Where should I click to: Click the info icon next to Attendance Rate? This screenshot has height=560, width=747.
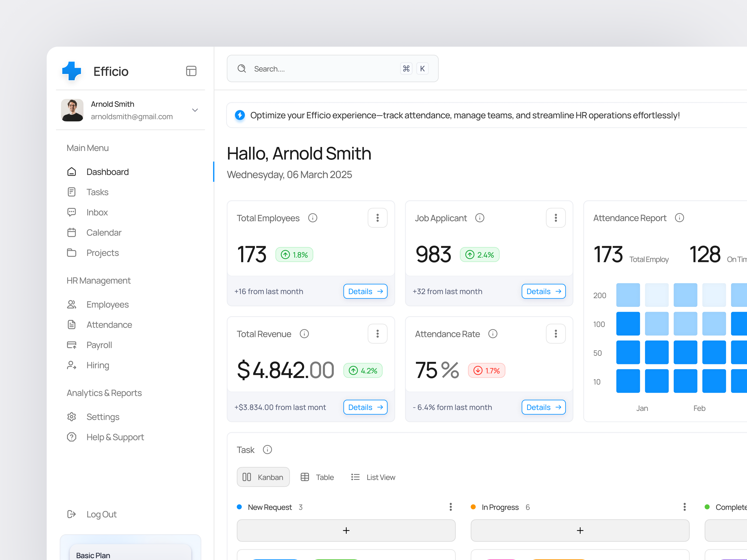(493, 334)
